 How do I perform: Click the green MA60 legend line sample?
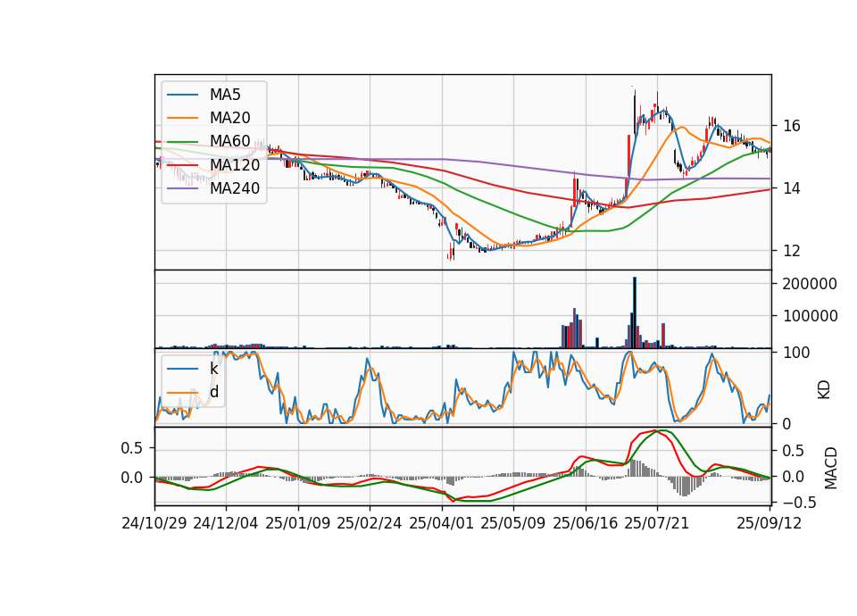(182, 142)
